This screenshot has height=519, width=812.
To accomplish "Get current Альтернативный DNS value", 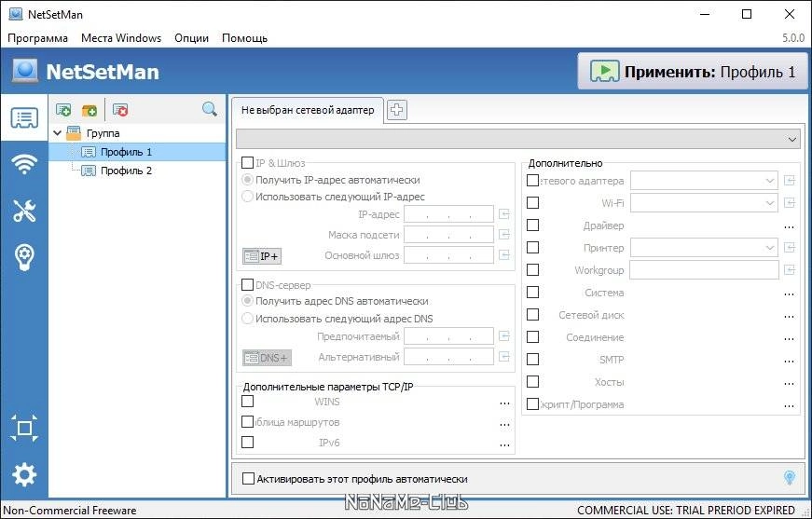I will (504, 357).
